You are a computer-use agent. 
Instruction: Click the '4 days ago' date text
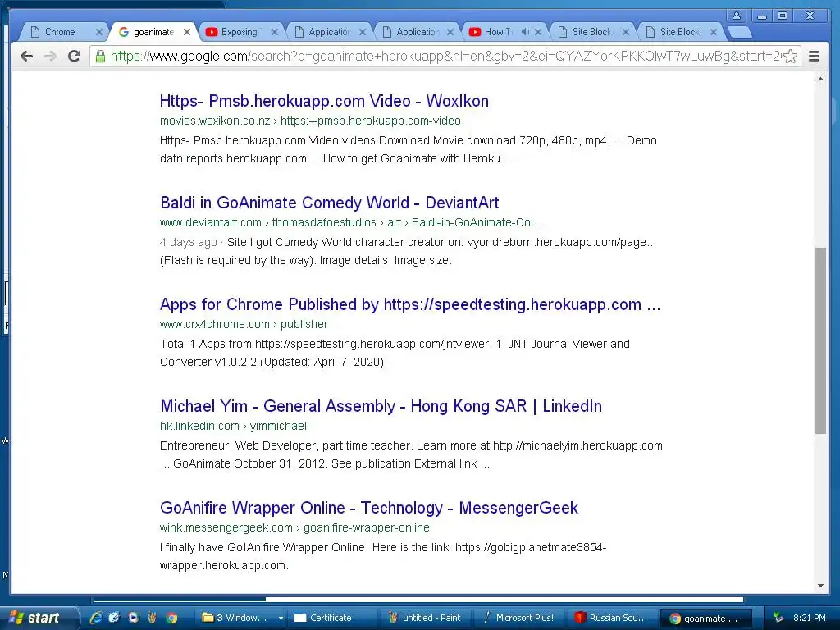pos(188,242)
